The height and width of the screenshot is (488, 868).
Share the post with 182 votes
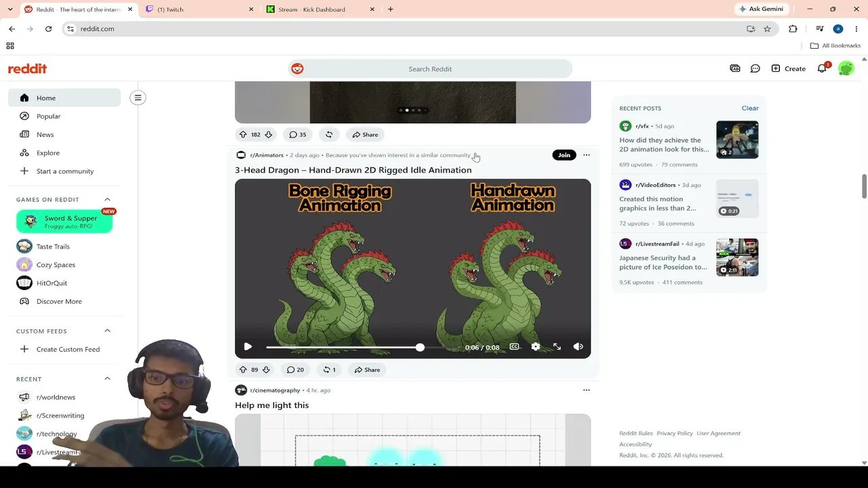(365, 134)
